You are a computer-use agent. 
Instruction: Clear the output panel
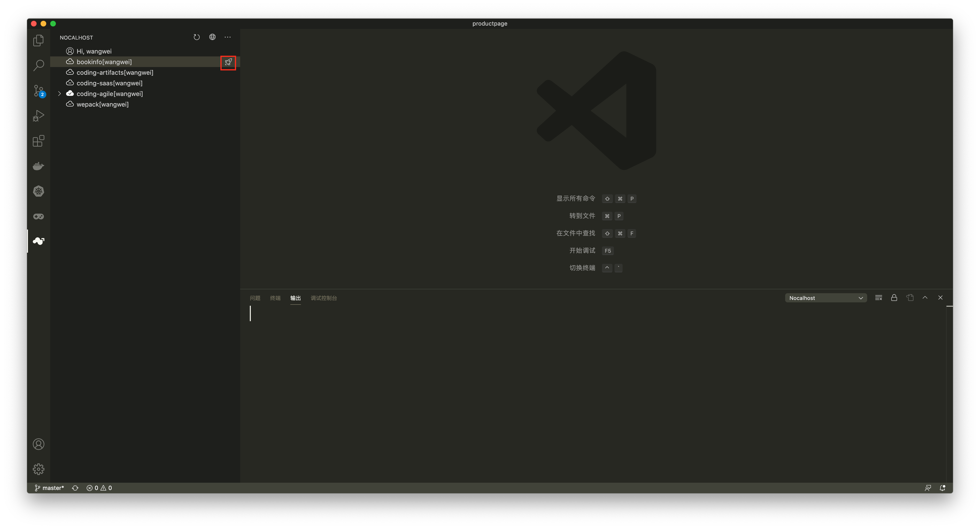coord(878,298)
